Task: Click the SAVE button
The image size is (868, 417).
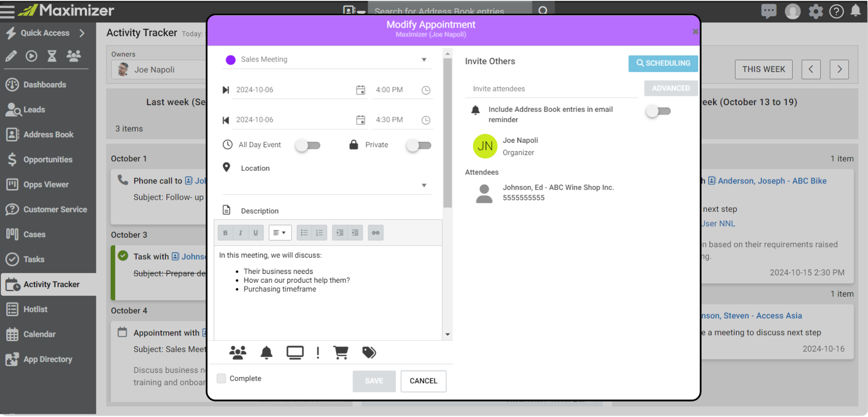Action: (x=374, y=381)
